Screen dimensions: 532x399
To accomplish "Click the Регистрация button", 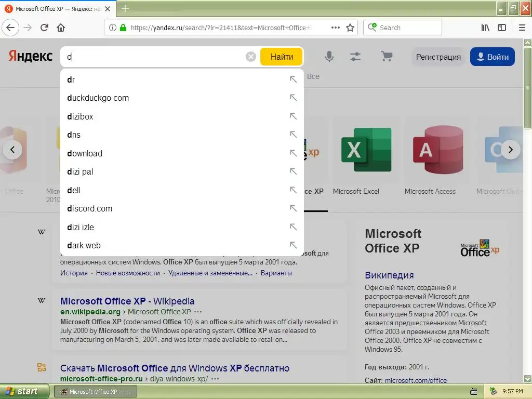I will [x=438, y=57].
